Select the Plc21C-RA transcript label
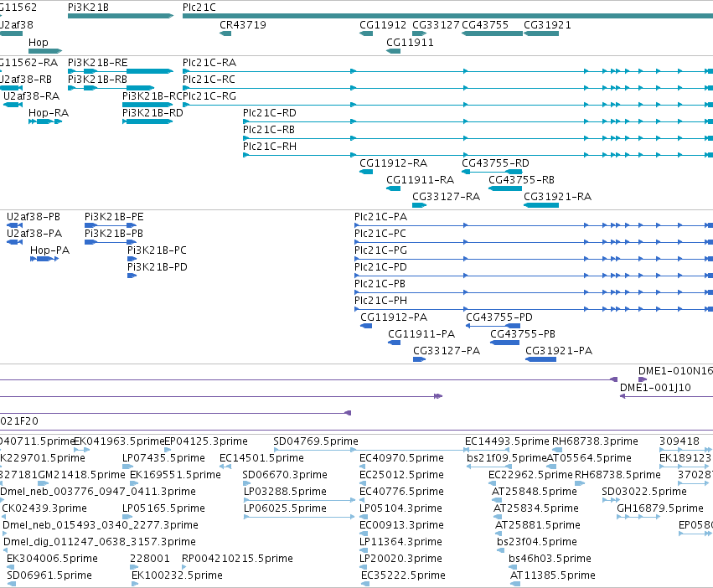 (x=209, y=62)
